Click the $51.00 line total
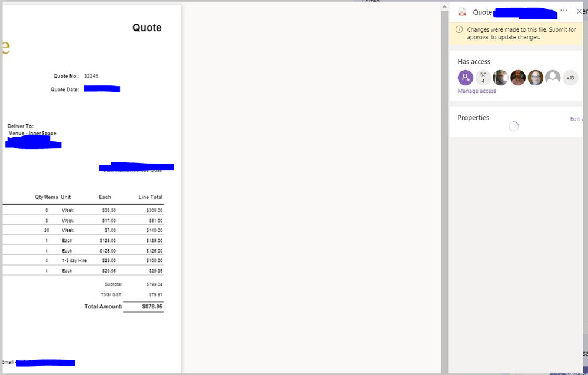 click(155, 221)
